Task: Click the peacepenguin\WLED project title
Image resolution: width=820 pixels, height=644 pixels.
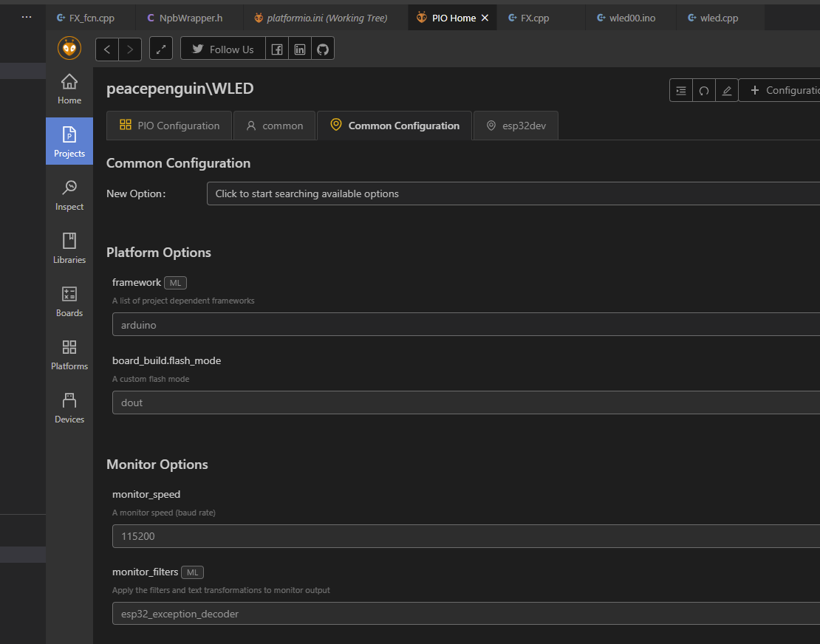Action: coord(180,89)
